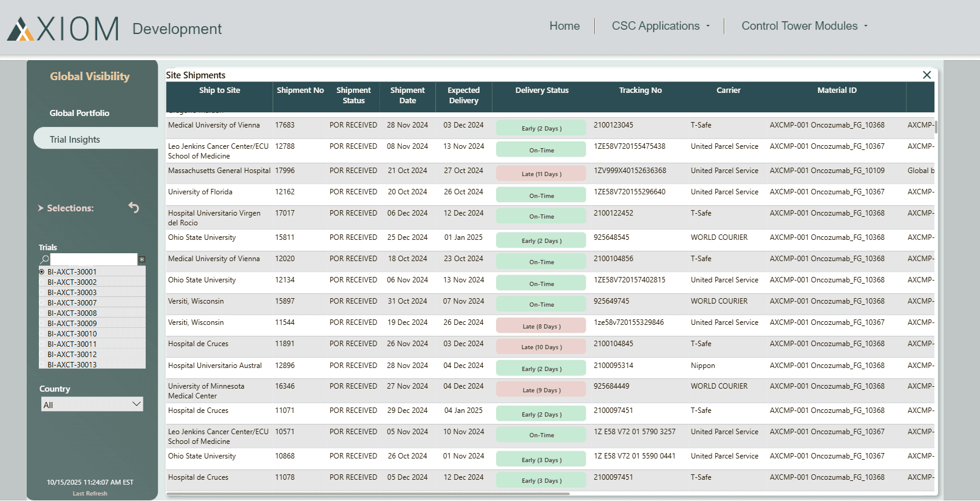
Task: Select trial BI-AXCT-30009 radio button
Action: (x=42, y=324)
